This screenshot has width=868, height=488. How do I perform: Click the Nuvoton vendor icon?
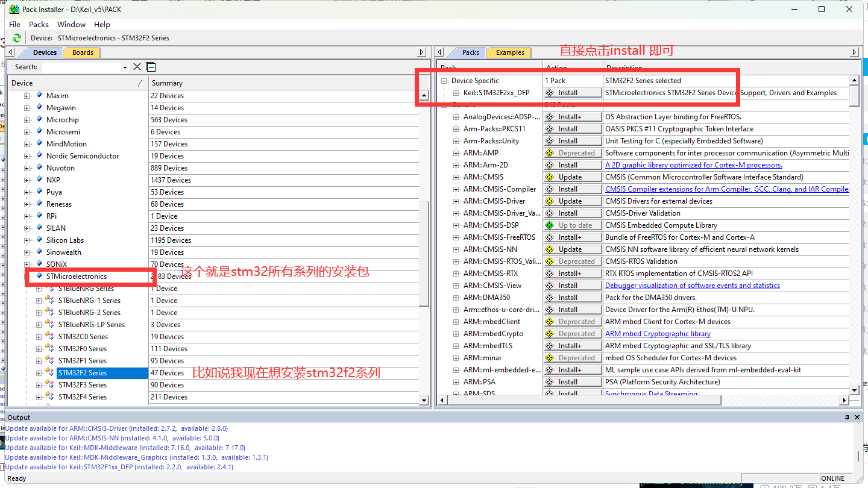(x=40, y=167)
